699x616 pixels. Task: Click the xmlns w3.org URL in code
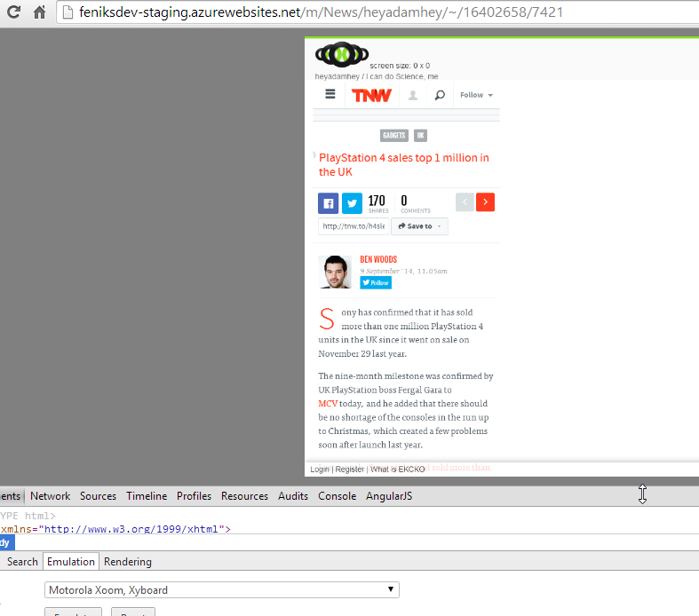(131, 529)
